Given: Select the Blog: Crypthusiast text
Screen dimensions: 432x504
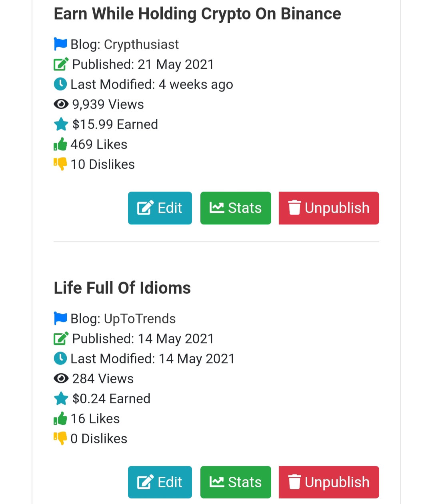Looking at the screenshot, I should click(x=125, y=44).
